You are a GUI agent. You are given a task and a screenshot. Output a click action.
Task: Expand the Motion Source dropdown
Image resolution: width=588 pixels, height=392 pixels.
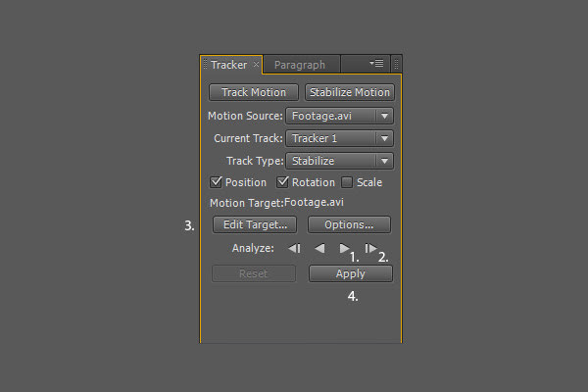tap(339, 116)
